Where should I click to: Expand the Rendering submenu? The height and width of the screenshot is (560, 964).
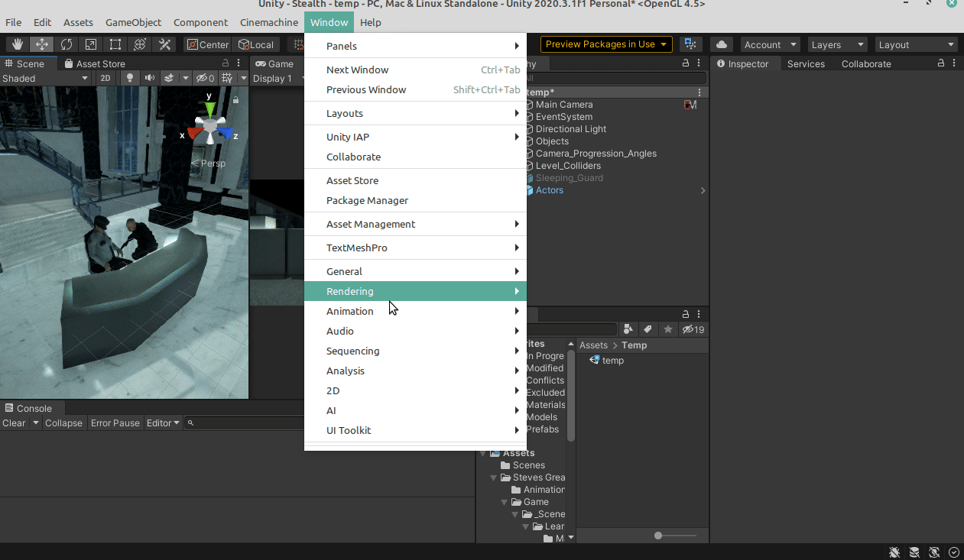click(415, 291)
